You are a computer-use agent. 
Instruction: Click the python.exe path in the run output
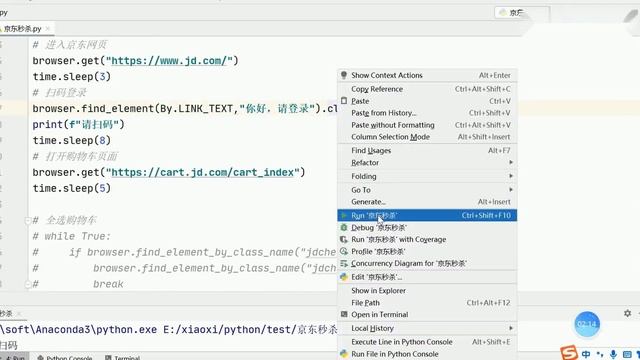point(78,329)
